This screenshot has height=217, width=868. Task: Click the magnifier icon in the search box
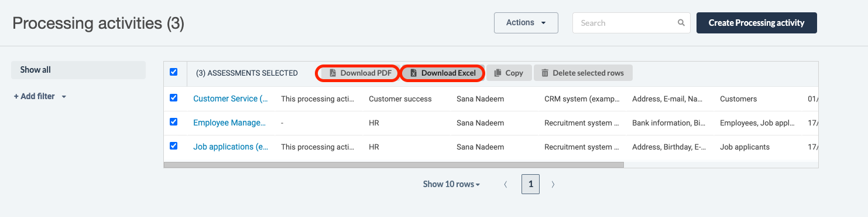click(681, 23)
